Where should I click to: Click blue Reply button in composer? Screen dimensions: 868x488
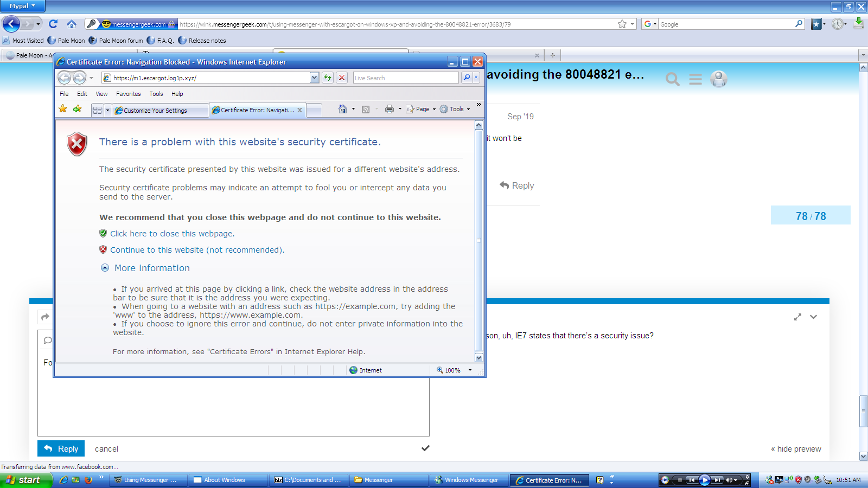pyautogui.click(x=61, y=448)
